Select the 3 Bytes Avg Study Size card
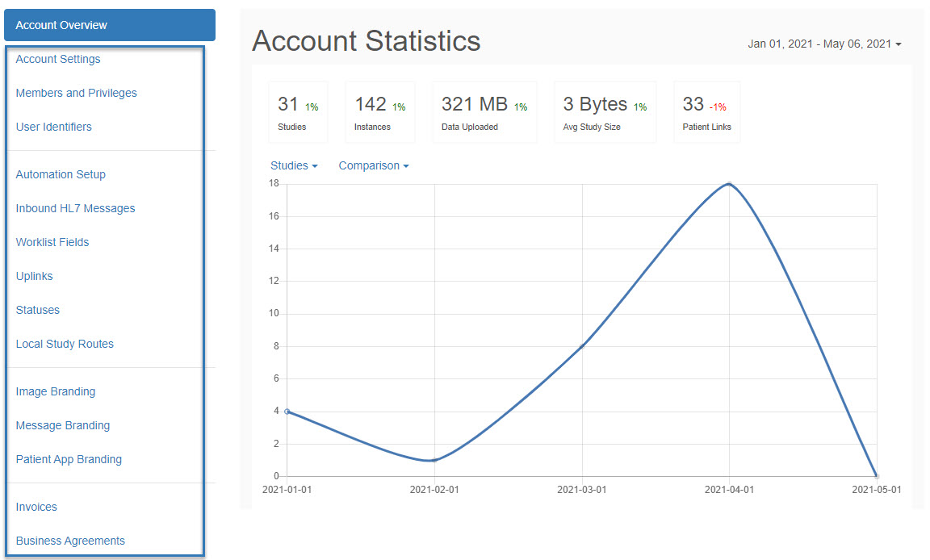The width and height of the screenshot is (930, 560). coord(605,113)
